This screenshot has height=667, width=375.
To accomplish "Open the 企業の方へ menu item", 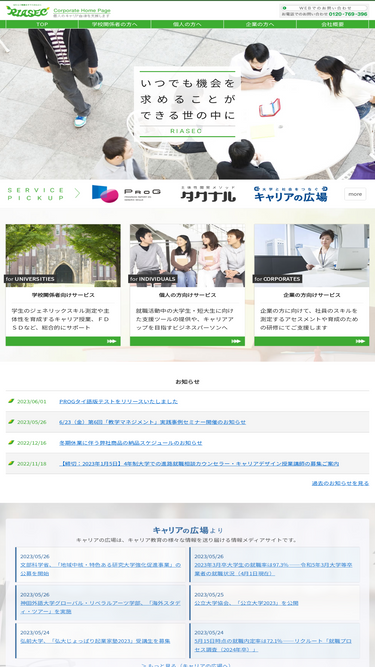I will [x=260, y=24].
